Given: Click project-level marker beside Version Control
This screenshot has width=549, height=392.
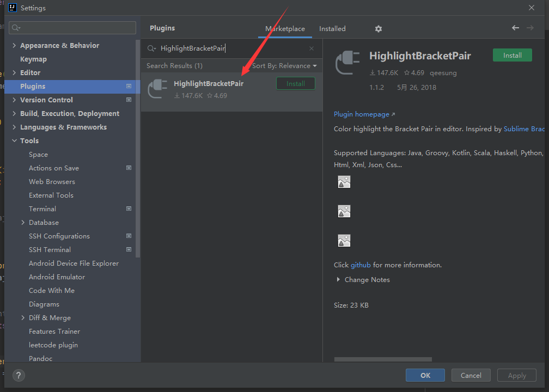Looking at the screenshot, I should (129, 100).
